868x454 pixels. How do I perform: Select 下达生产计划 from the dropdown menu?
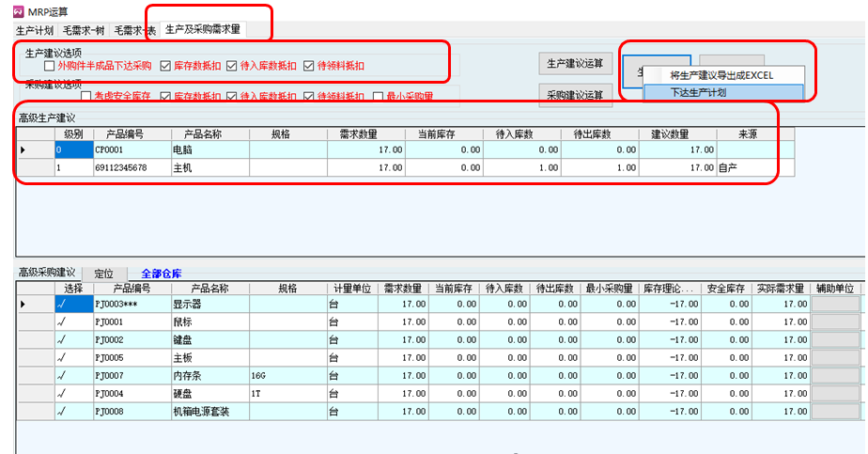click(x=698, y=93)
